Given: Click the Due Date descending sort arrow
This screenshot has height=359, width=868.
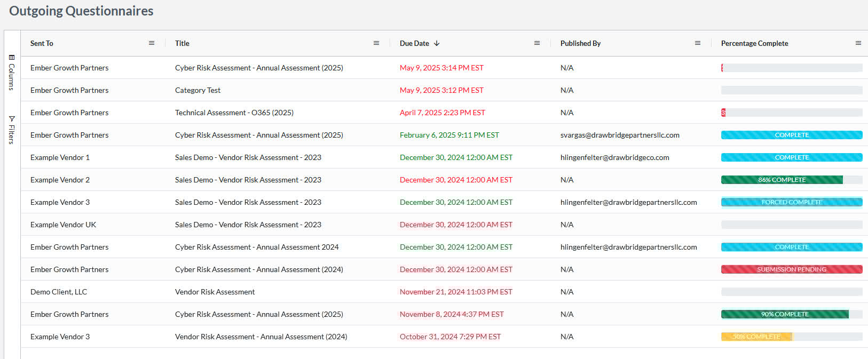Looking at the screenshot, I should click(437, 43).
